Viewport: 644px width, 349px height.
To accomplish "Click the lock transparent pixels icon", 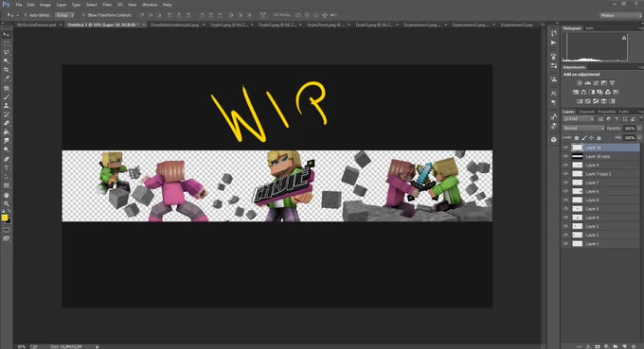I will coord(577,138).
